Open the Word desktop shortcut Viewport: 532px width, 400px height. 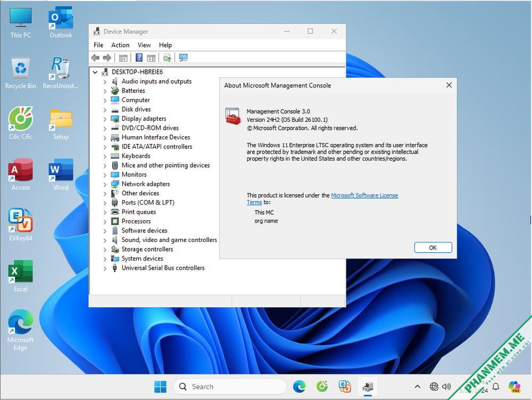[61, 174]
